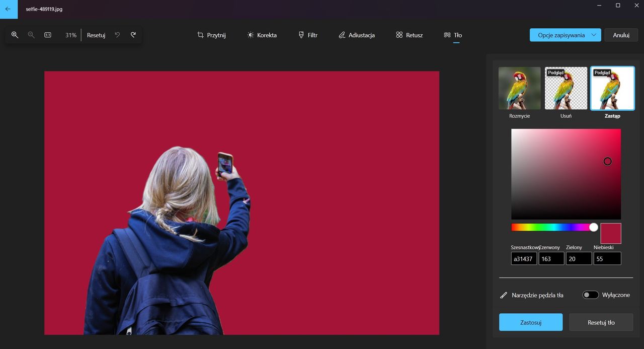The height and width of the screenshot is (349, 644).
Task: Open the Korekta adjustment tool
Action: tap(262, 35)
